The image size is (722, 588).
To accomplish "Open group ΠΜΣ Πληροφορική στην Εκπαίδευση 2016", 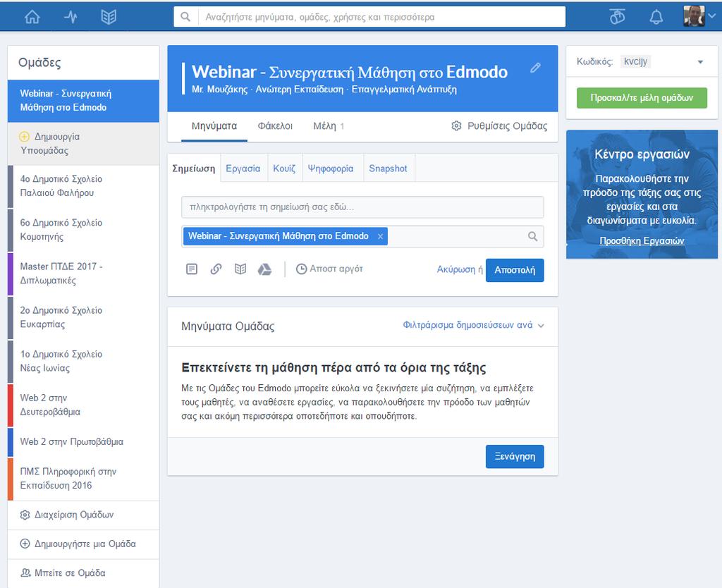I will point(83,479).
